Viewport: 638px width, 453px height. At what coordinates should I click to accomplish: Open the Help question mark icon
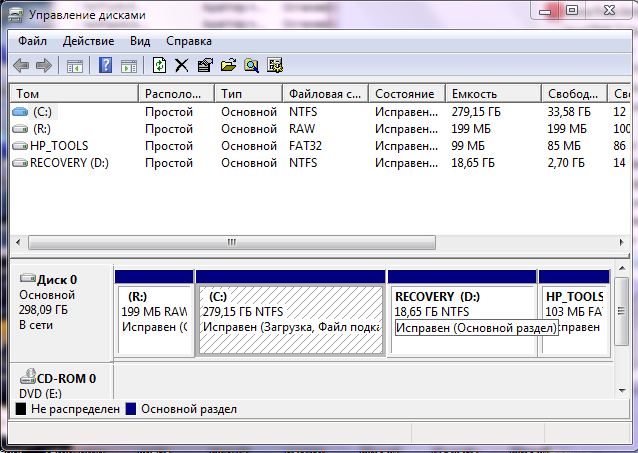105,65
